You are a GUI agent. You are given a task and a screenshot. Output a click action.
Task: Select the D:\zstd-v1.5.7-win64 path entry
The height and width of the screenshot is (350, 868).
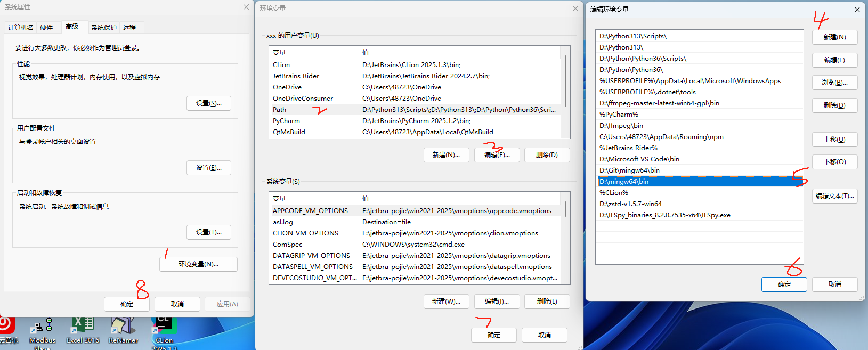700,204
